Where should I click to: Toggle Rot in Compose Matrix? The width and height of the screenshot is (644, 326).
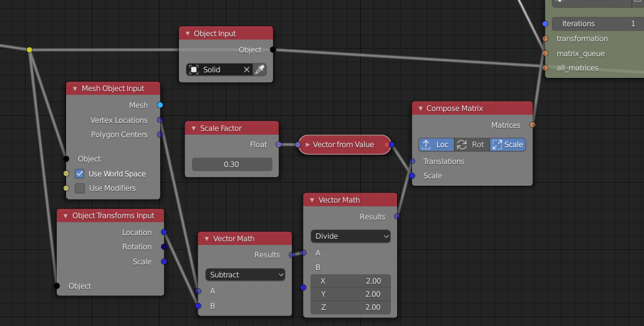pyautogui.click(x=472, y=145)
